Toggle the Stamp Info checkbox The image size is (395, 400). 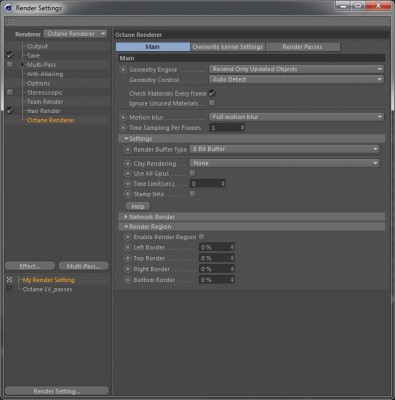point(192,194)
